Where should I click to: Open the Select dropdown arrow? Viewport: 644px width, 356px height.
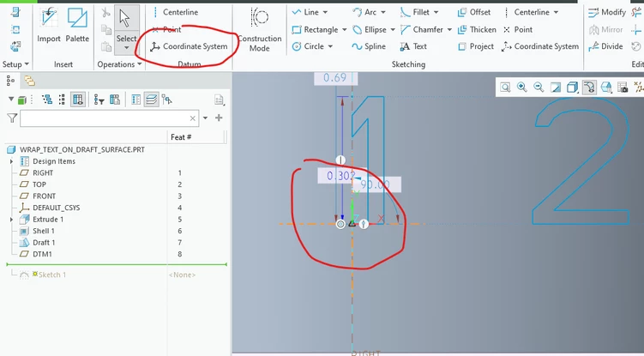point(126,48)
